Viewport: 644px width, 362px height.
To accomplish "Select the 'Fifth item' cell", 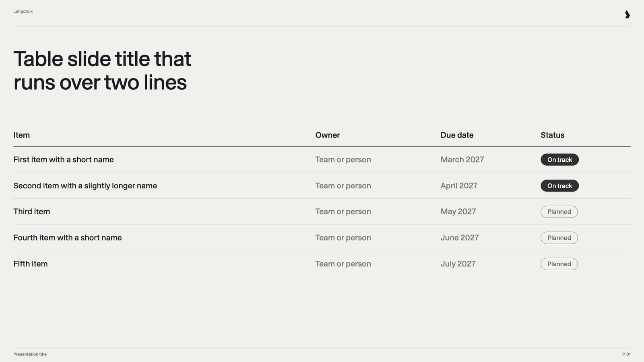I will pyautogui.click(x=31, y=264).
